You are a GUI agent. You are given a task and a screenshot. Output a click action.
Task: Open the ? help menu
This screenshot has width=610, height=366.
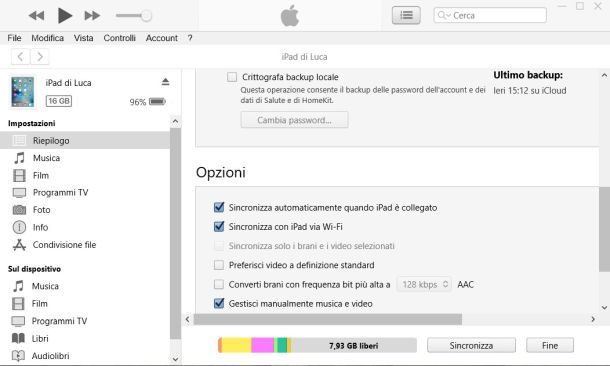point(190,38)
